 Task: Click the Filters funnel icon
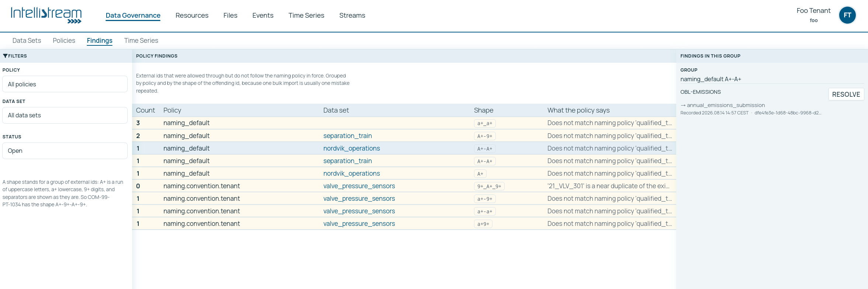(5, 56)
